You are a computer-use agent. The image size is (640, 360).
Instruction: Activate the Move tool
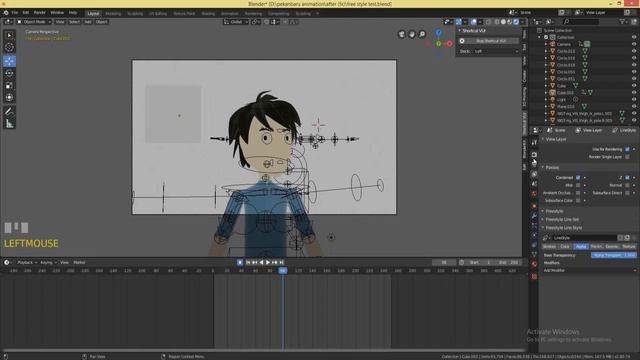pyautogui.click(x=9, y=61)
